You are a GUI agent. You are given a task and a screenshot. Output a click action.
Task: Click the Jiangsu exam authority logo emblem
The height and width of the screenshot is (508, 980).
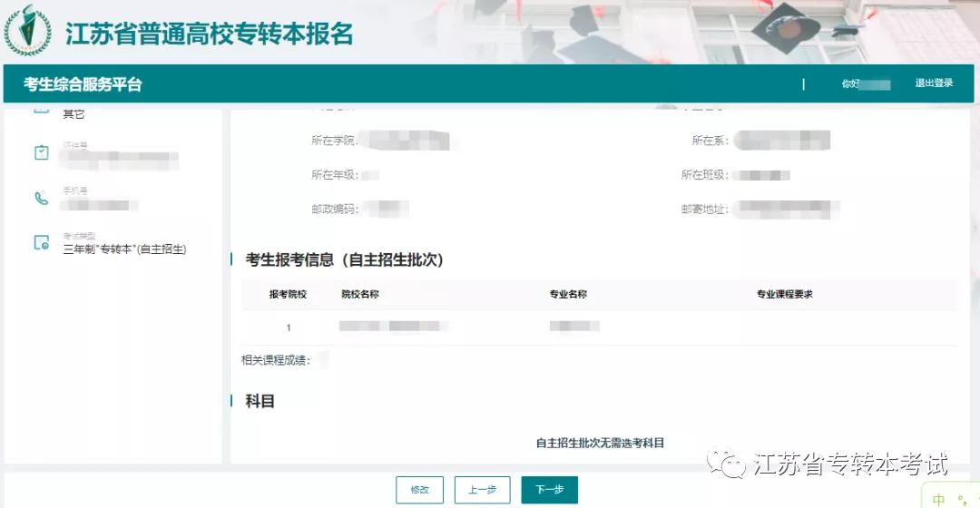27,31
